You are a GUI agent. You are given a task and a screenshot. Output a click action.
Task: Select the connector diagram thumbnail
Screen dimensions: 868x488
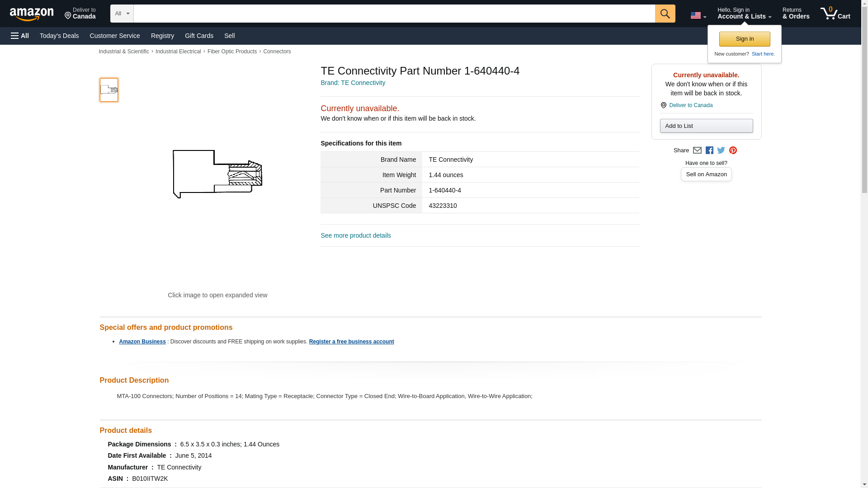108,90
